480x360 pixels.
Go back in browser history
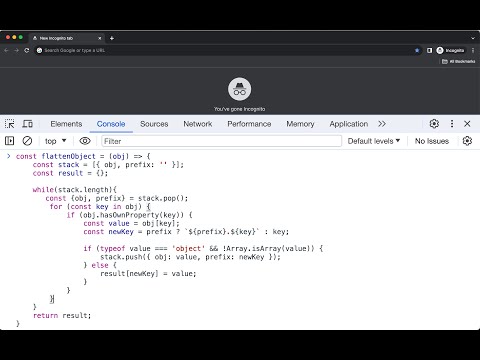pyautogui.click(x=6, y=50)
